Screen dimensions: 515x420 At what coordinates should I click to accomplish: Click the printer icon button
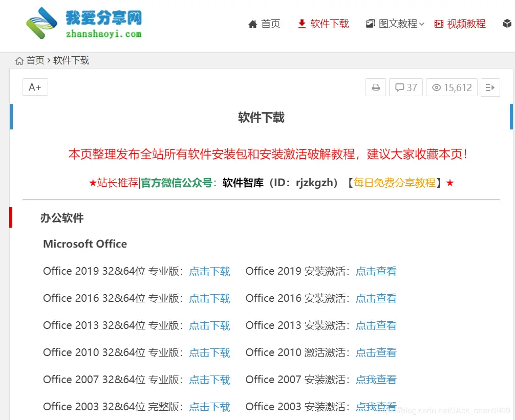click(x=376, y=87)
